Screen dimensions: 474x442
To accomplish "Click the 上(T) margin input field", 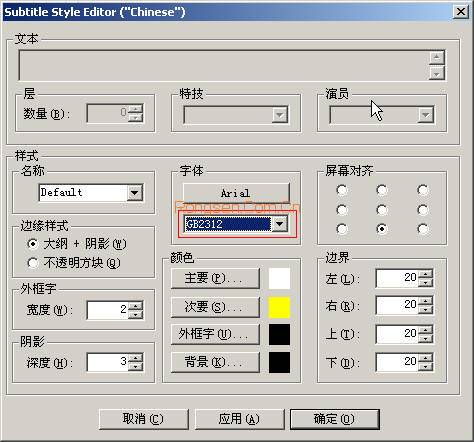I will pos(397,334).
